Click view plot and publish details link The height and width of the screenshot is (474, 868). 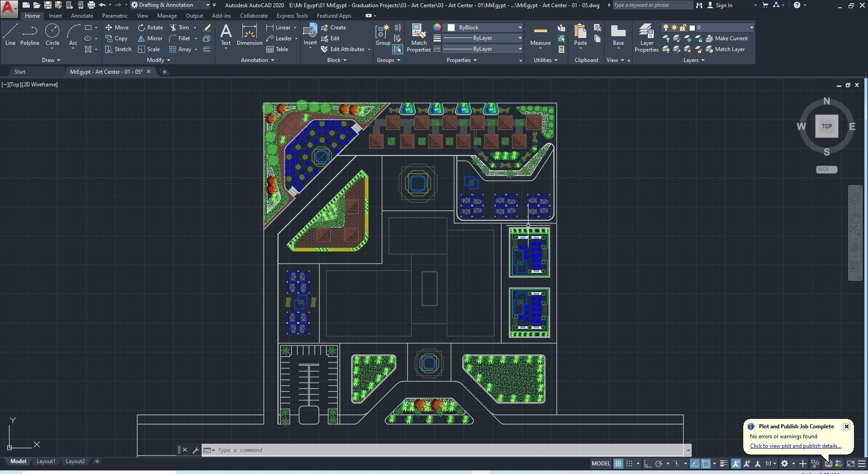[x=795, y=446]
